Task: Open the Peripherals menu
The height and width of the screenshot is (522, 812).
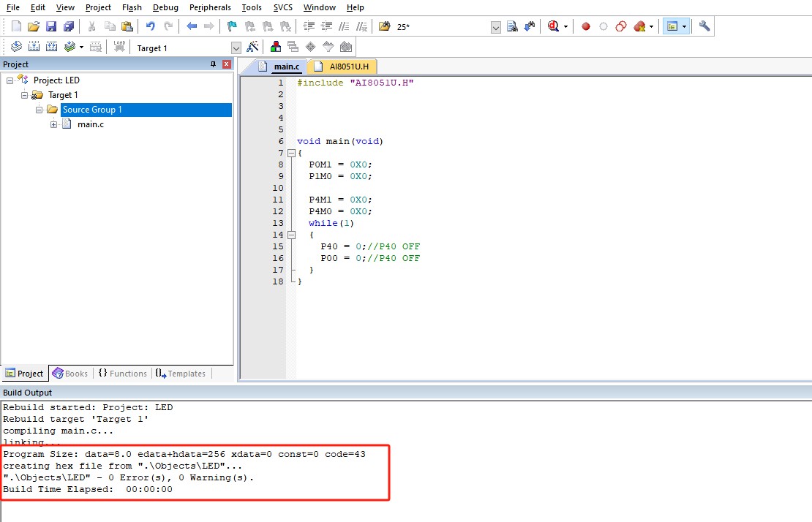Action: pyautogui.click(x=210, y=7)
